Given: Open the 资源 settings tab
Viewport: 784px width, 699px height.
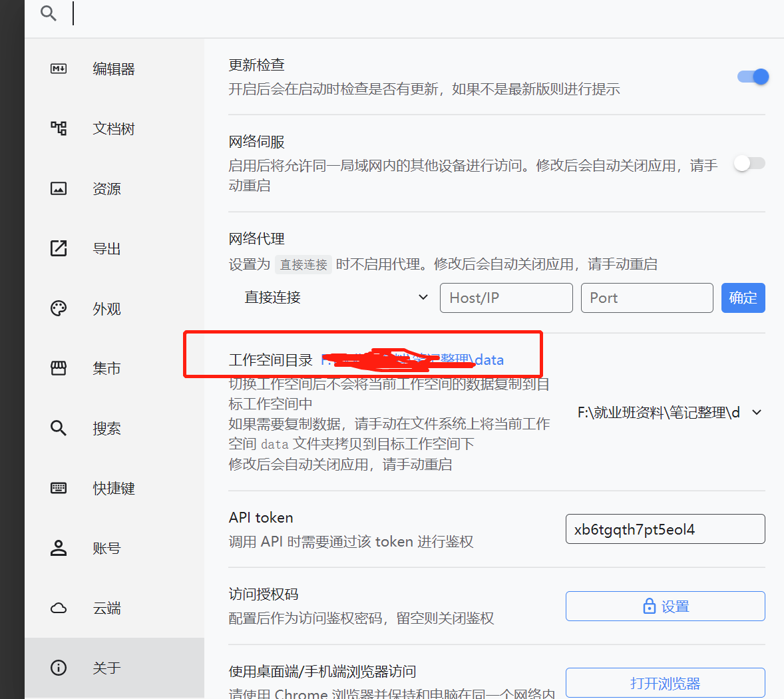Looking at the screenshot, I should [114, 188].
